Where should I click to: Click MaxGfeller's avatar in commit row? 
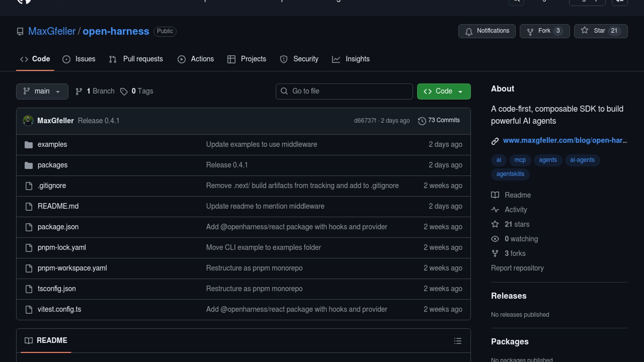pyautogui.click(x=28, y=121)
